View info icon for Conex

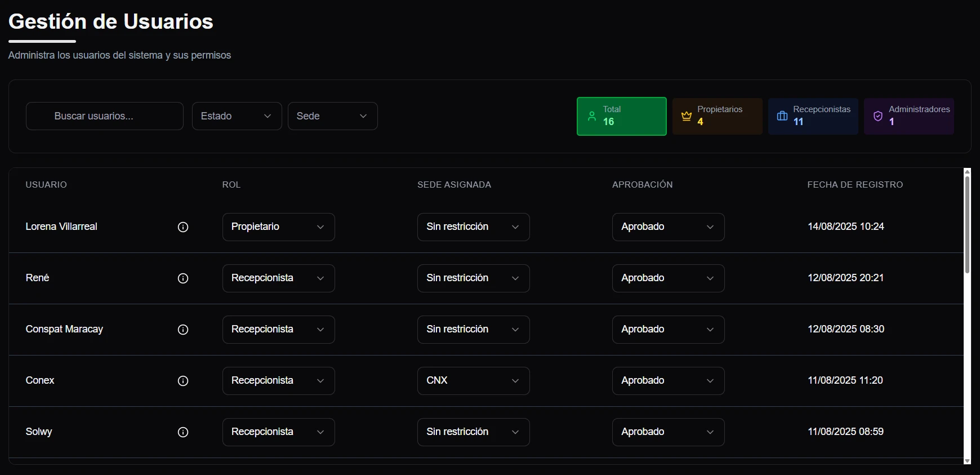coord(183,381)
